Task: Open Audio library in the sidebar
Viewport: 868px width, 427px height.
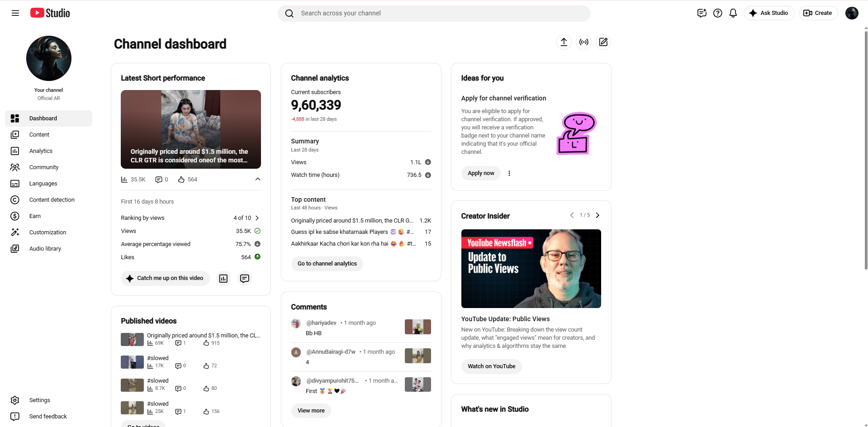Action: point(49,249)
